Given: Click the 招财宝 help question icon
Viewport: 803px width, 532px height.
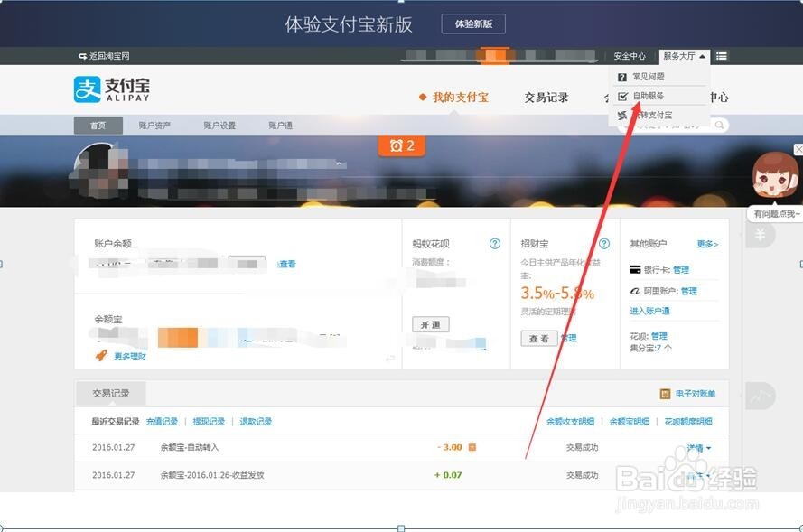Looking at the screenshot, I should click(x=604, y=244).
